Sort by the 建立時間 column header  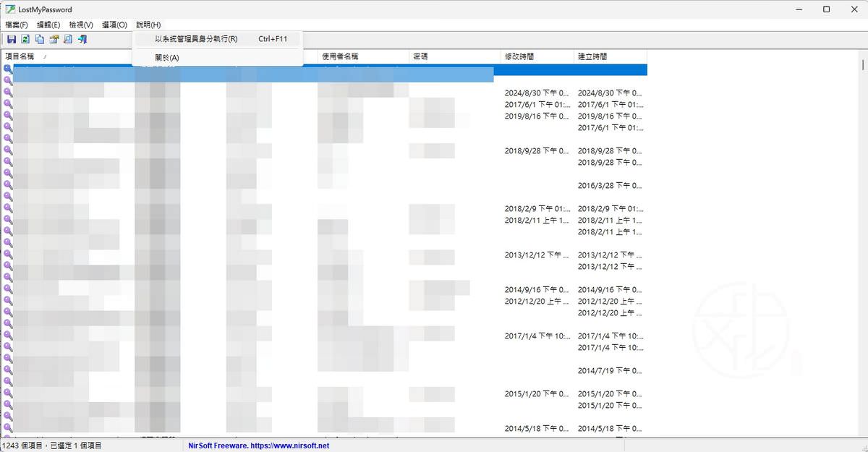(x=593, y=56)
